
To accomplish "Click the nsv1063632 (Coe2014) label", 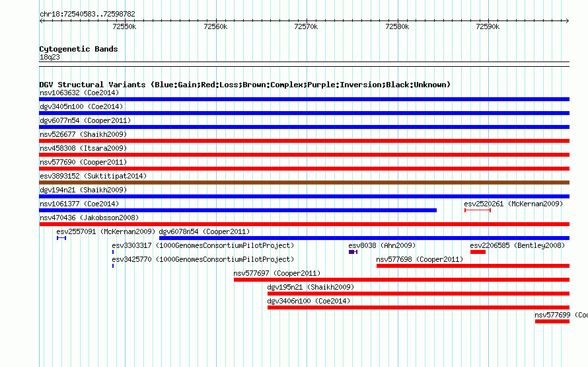I will (x=79, y=93).
